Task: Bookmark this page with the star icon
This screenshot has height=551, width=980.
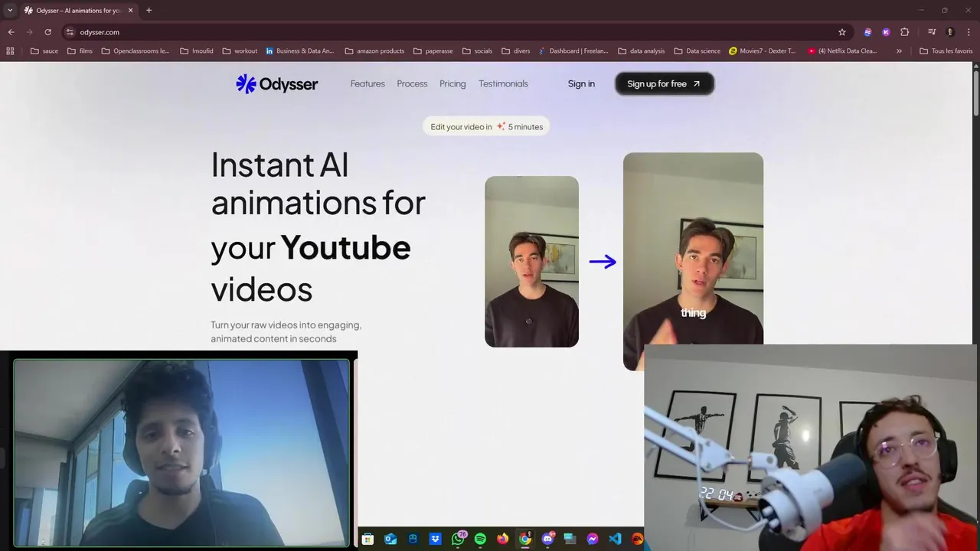Action: coord(842,32)
